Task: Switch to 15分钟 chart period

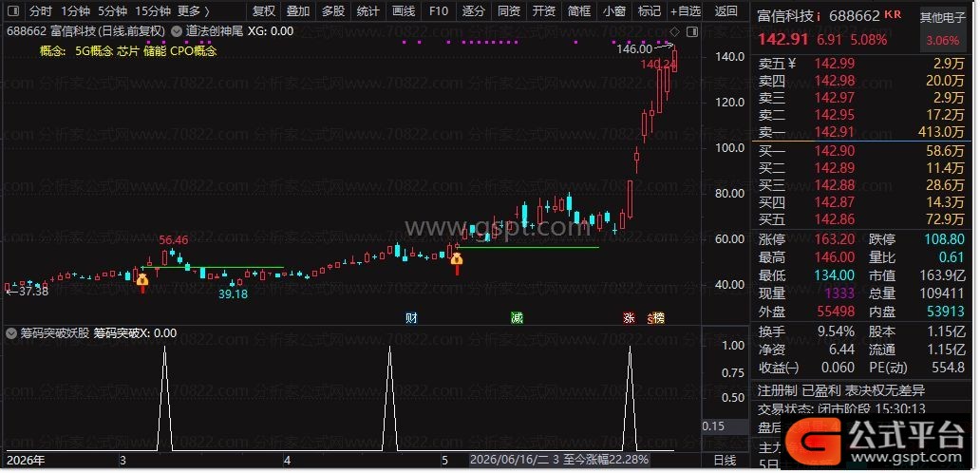Action: 153,10
